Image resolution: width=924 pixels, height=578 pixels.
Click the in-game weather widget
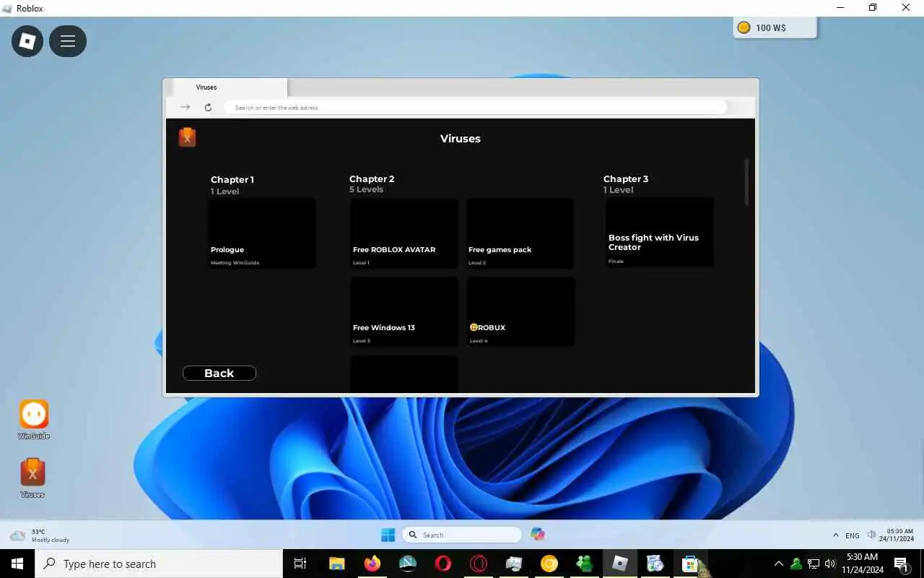point(40,535)
